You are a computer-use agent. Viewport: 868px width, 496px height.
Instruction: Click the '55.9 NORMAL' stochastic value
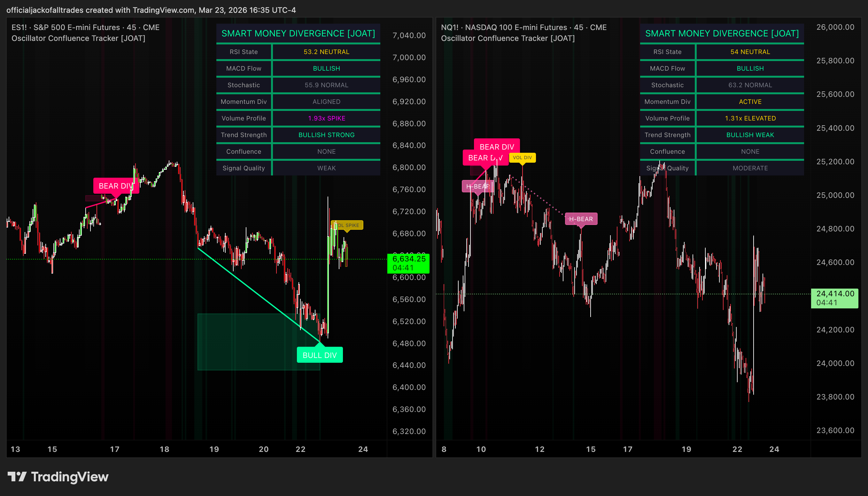326,85
